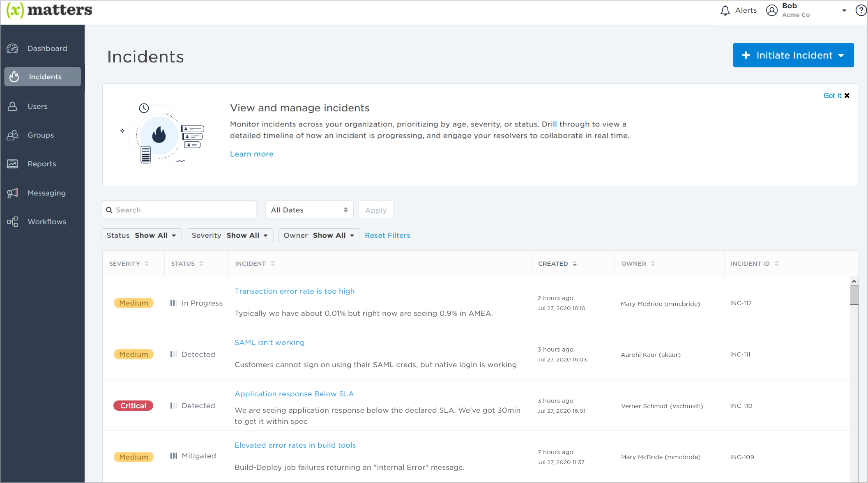This screenshot has height=483, width=868.
Task: Click Bob's user avatar icon
Action: (772, 10)
